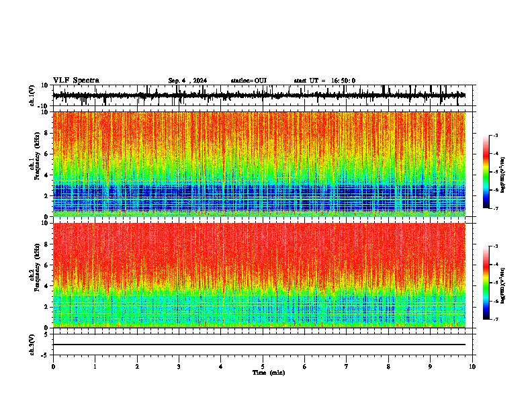532x411 pixels.
Task: Click time axis tick label "9"
Action: [x=430, y=367]
